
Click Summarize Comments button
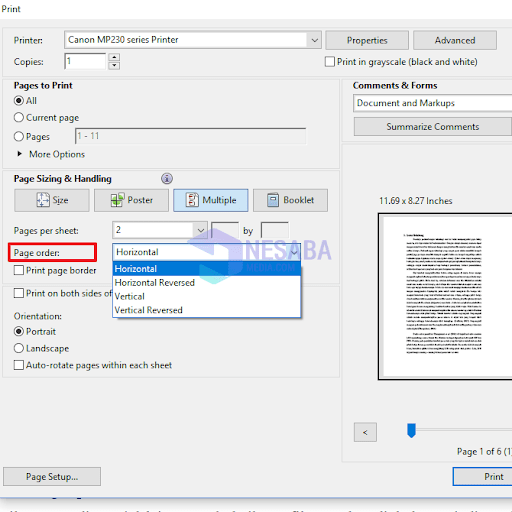point(432,127)
